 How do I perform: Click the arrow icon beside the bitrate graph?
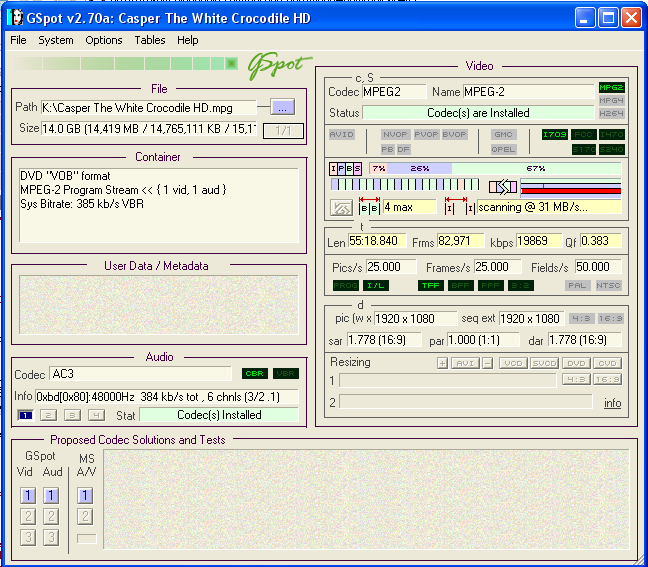tap(503, 187)
